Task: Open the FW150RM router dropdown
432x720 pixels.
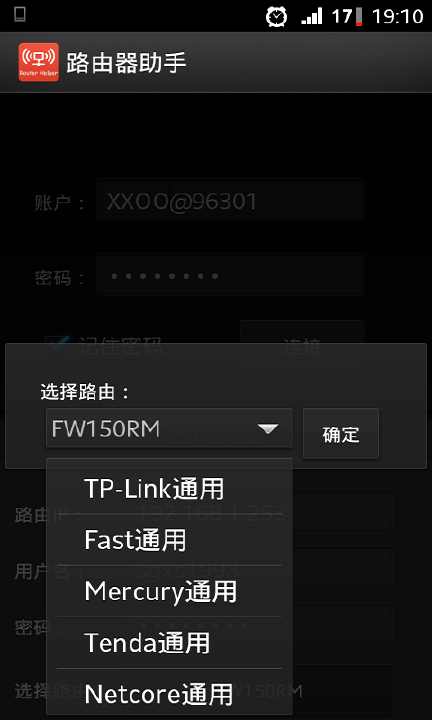Action: [169, 428]
